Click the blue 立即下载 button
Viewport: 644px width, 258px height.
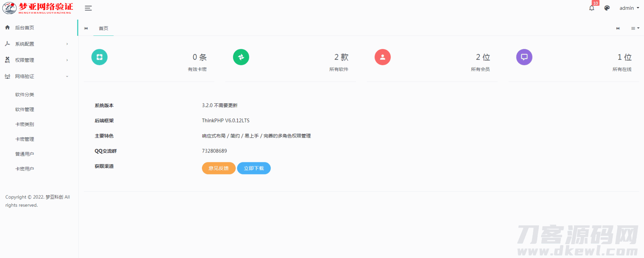(x=254, y=168)
